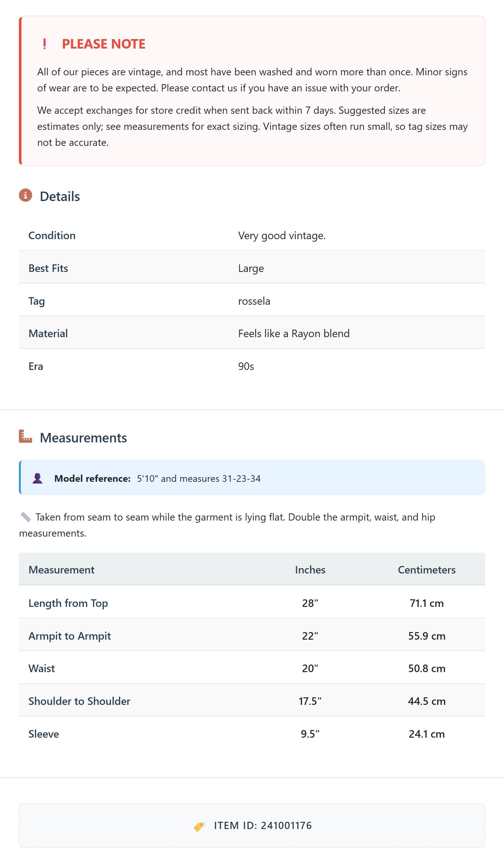The width and height of the screenshot is (504, 864).
Task: Click the Details info circle icon
Action: (x=26, y=195)
